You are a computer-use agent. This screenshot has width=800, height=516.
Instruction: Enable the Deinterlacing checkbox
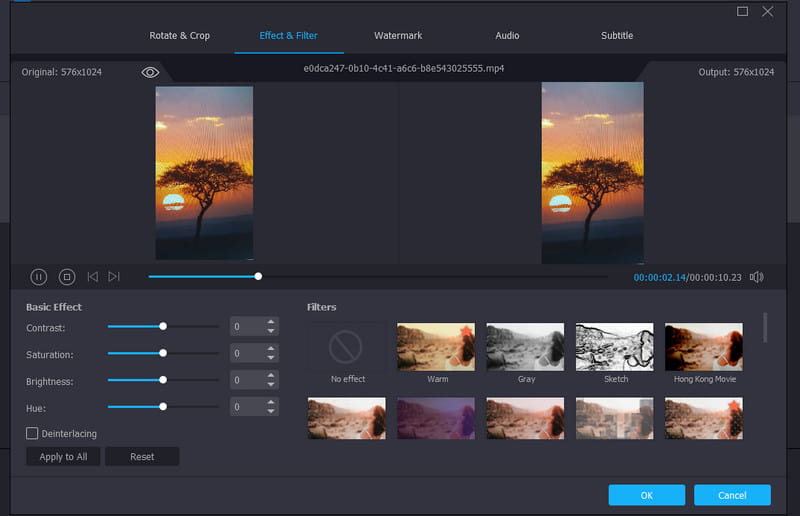tap(32, 433)
